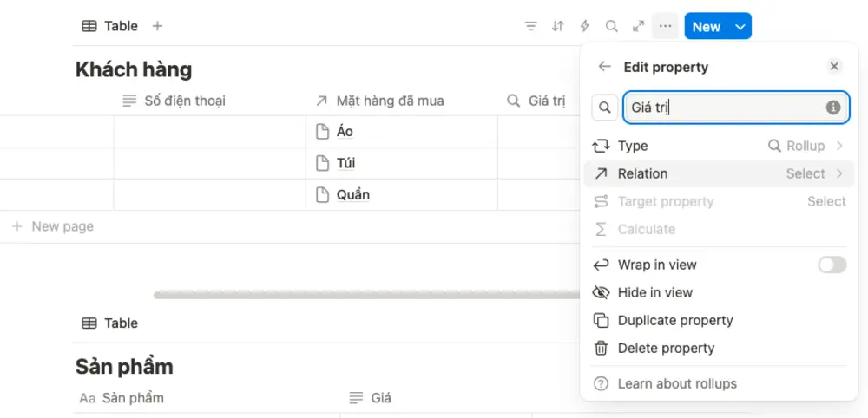The width and height of the screenshot is (868, 418).
Task: Open Learn about rollups link
Action: click(719, 383)
